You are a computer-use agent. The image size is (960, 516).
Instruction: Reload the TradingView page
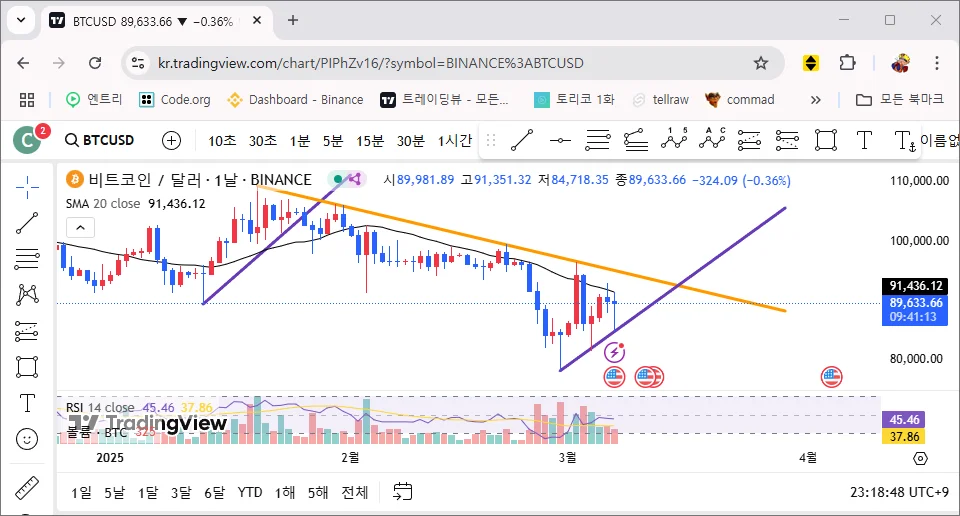pyautogui.click(x=95, y=62)
